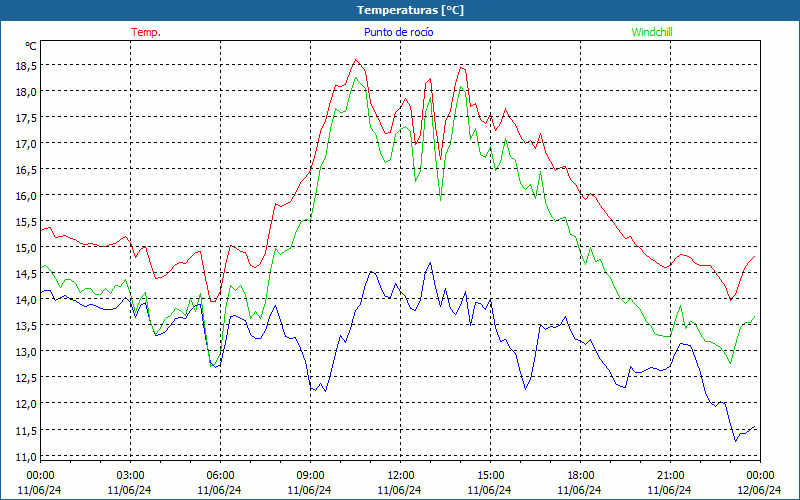Click the '°C' unit label on the axis
This screenshot has height=500, width=800.
click(31, 46)
